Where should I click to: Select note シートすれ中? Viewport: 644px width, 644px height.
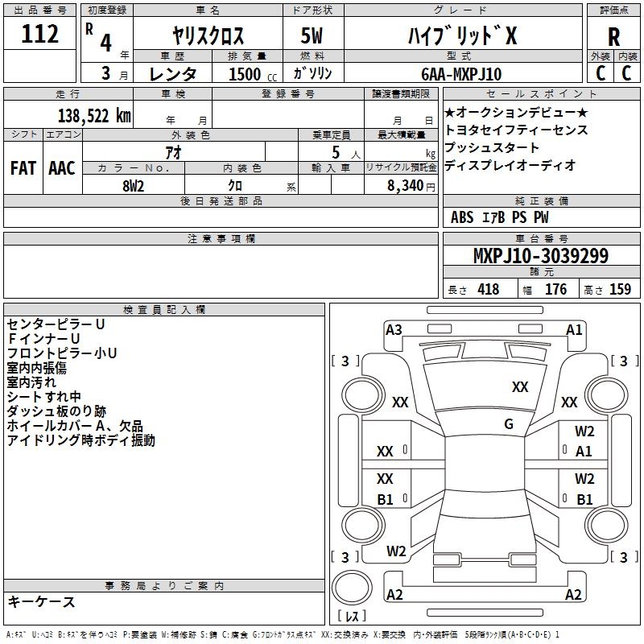(44, 396)
